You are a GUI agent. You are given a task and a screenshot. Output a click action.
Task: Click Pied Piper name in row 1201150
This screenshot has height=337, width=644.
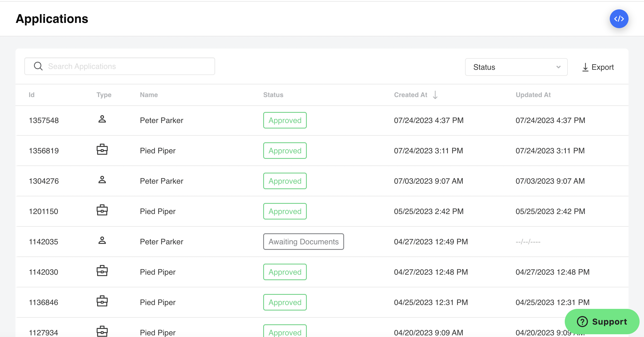tap(158, 212)
